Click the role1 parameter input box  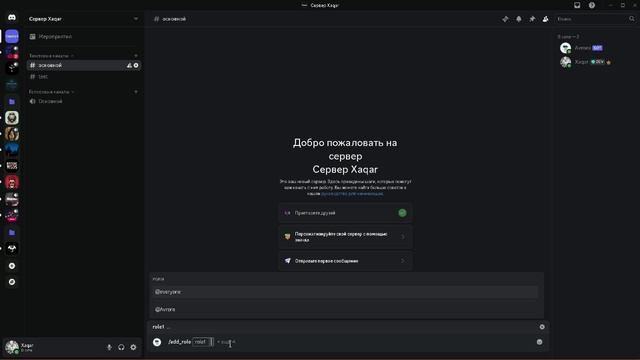pyautogui.click(x=203, y=342)
